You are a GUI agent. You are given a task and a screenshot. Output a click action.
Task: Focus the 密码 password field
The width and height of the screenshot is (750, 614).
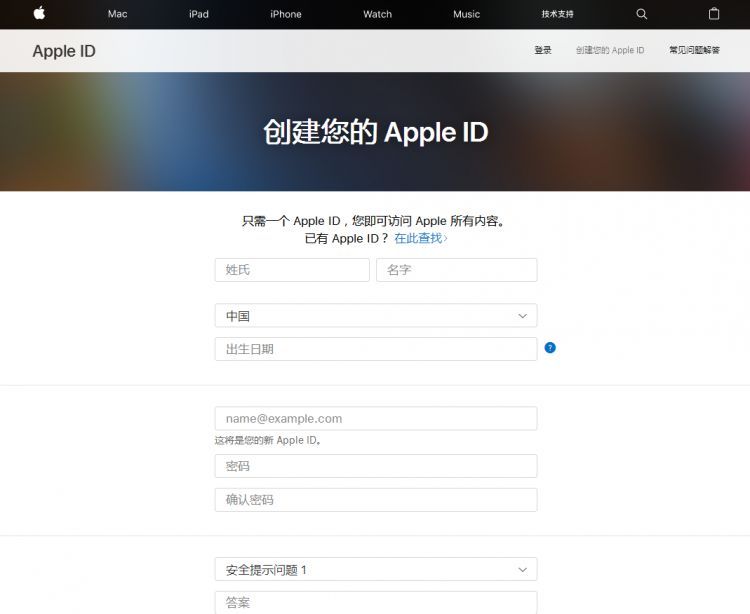[x=376, y=466]
